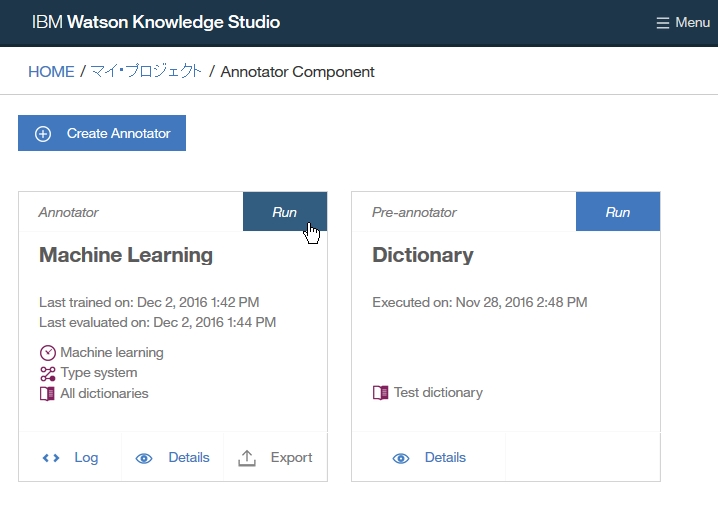Run the Dictionary pre-annotator
Viewport: 718px width, 532px height.
[618, 212]
